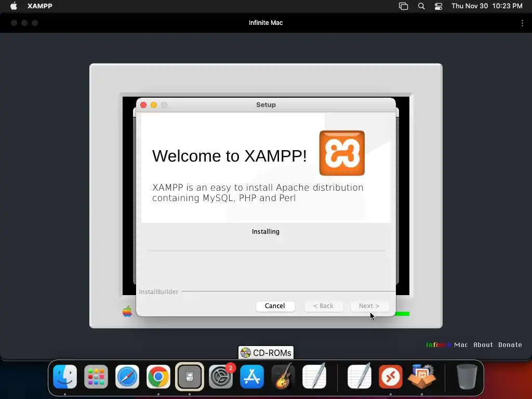Click the Installing status text
The image size is (532, 399).
click(265, 232)
